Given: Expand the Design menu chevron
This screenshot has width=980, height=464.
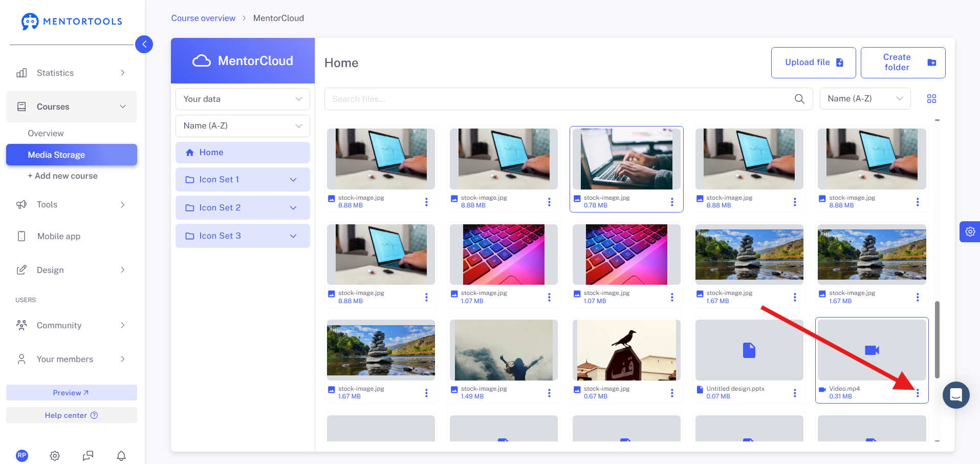Looking at the screenshot, I should 123,270.
